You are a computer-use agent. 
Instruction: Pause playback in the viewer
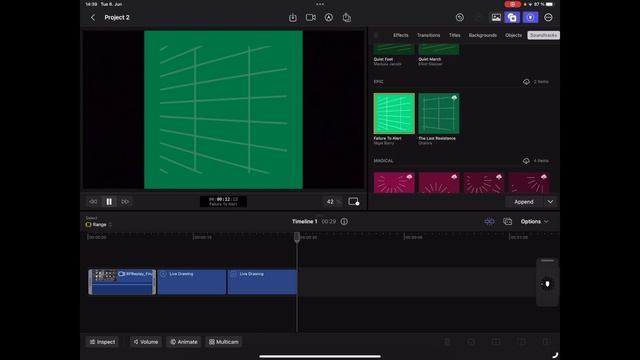pyautogui.click(x=109, y=202)
